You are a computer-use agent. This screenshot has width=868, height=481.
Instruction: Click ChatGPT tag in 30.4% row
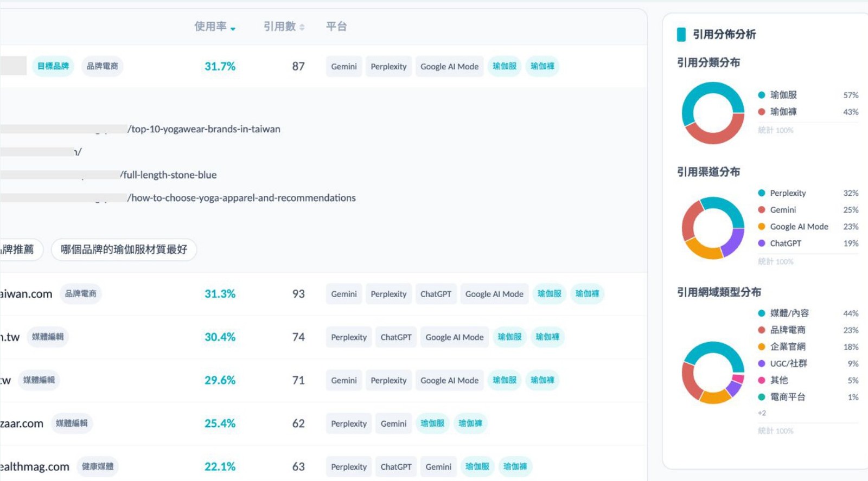(x=396, y=337)
